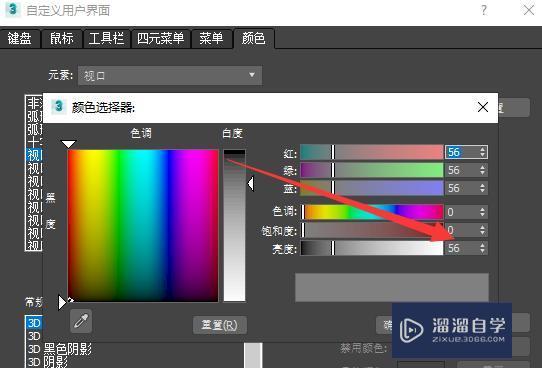This screenshot has height=368, width=542.
Task: Switch to the 键盘 tab
Action: coord(20,38)
